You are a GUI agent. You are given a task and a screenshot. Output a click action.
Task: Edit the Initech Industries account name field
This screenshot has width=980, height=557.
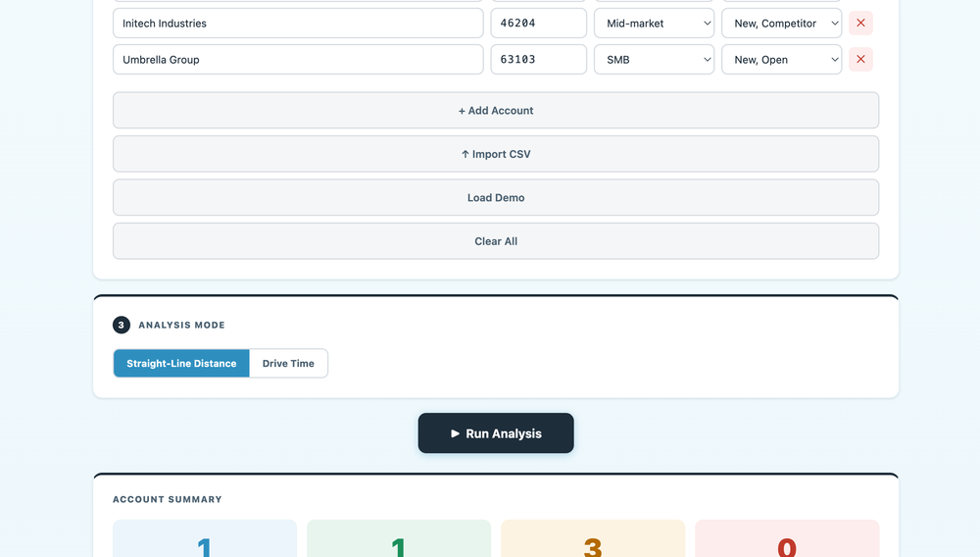[298, 24]
